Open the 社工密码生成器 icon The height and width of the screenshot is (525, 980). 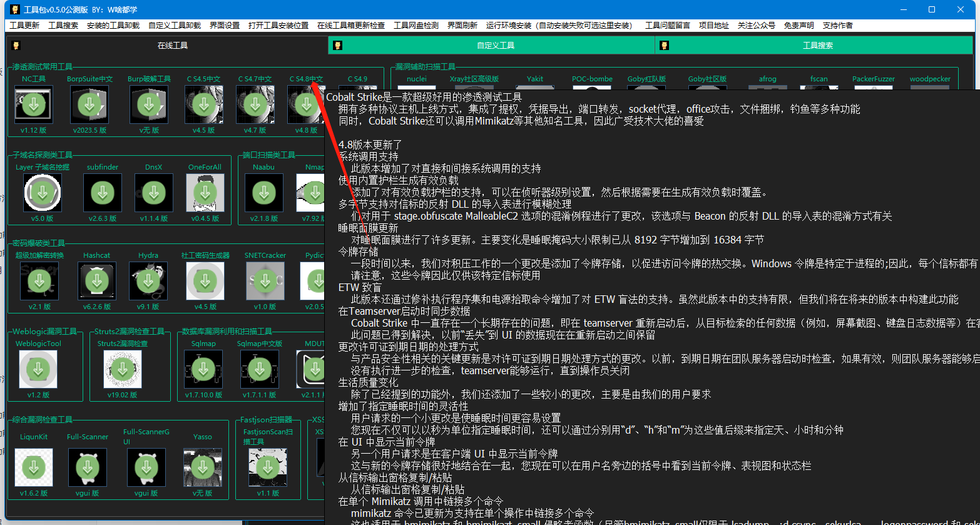coord(205,281)
